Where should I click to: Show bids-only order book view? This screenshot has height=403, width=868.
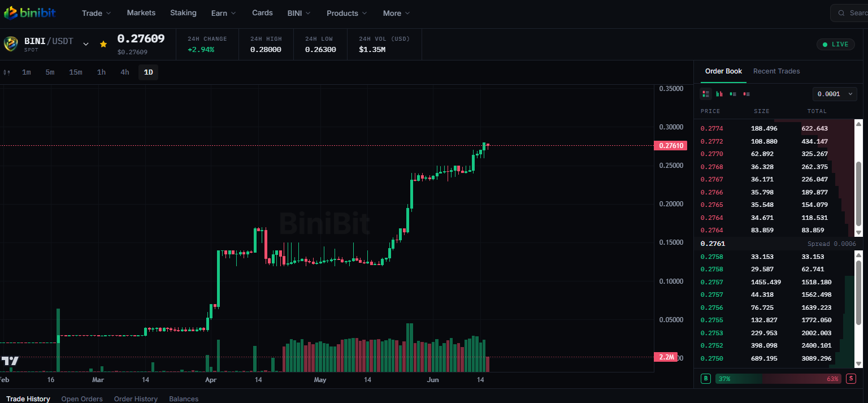733,94
